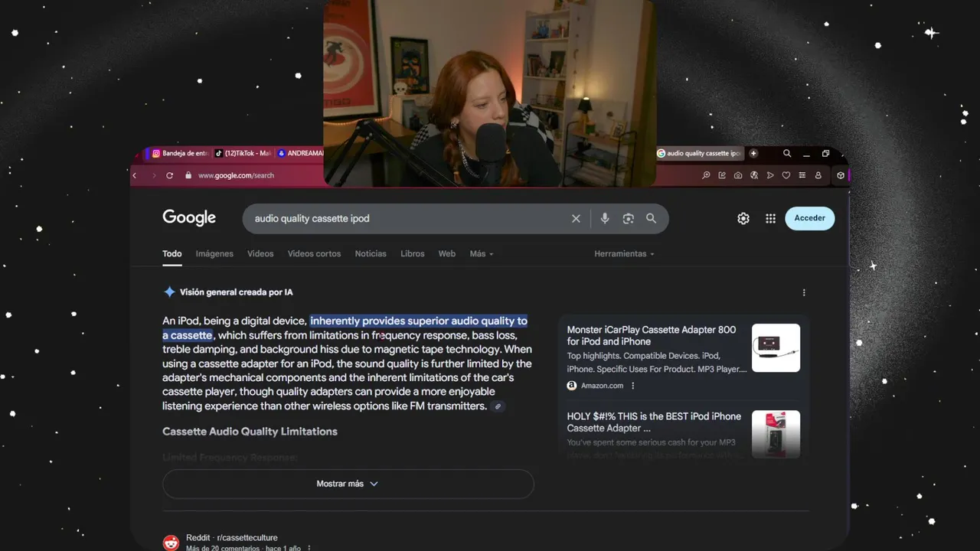
Task: Reload the Google search page
Action: pos(169,175)
